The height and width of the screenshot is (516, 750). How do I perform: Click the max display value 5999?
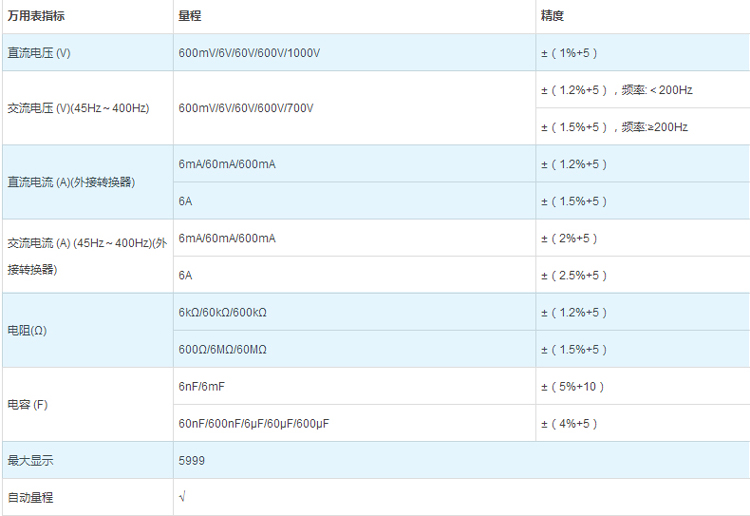(x=191, y=461)
